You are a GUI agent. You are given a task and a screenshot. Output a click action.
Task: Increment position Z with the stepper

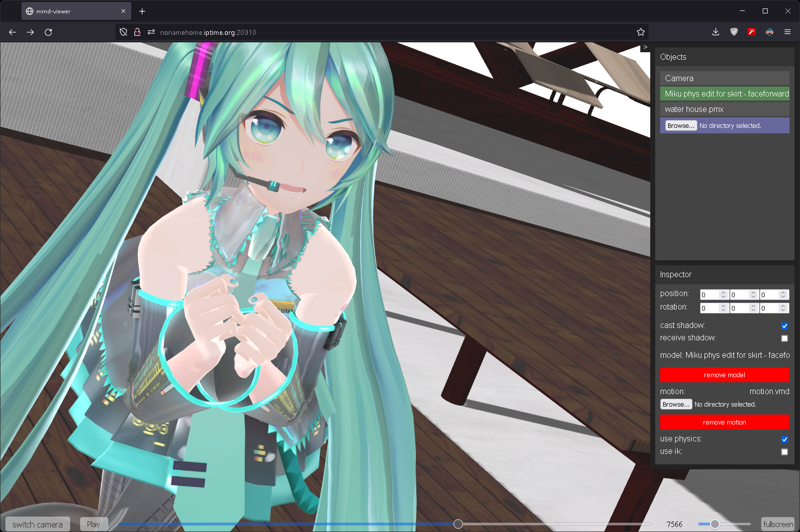[783, 293]
